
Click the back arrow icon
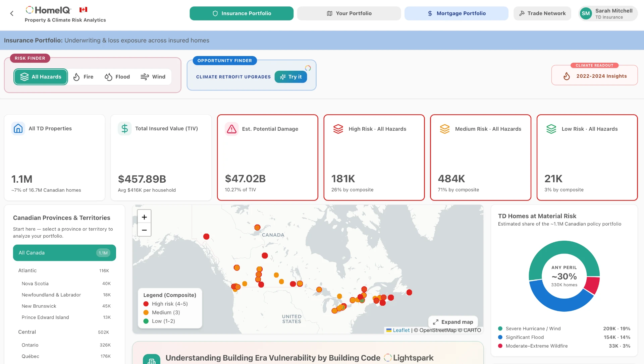pos(12,13)
